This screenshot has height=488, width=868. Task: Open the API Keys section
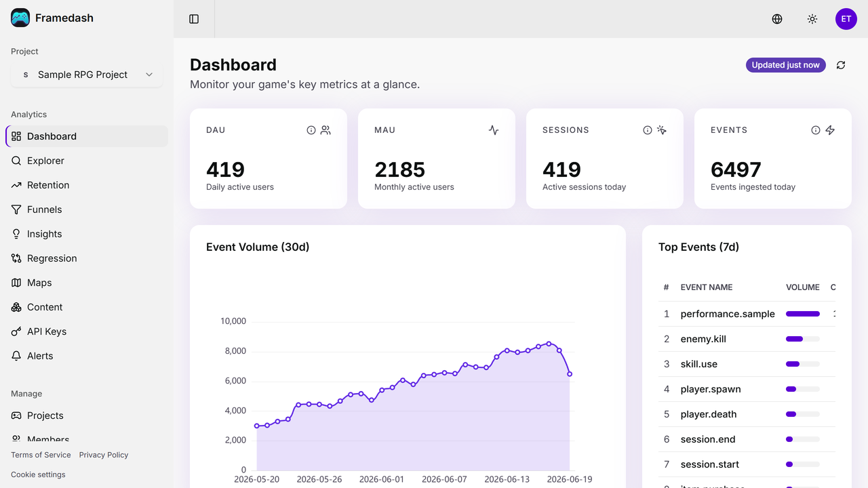(87, 331)
